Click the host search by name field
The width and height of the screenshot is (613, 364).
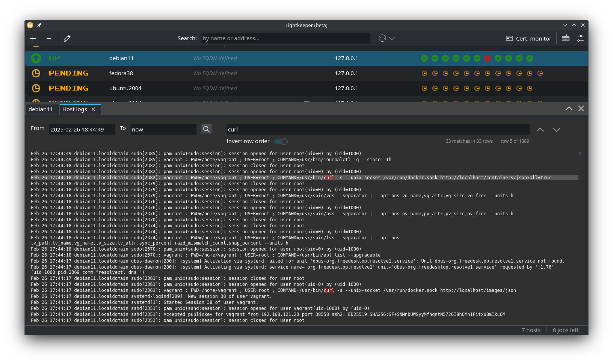(286, 38)
